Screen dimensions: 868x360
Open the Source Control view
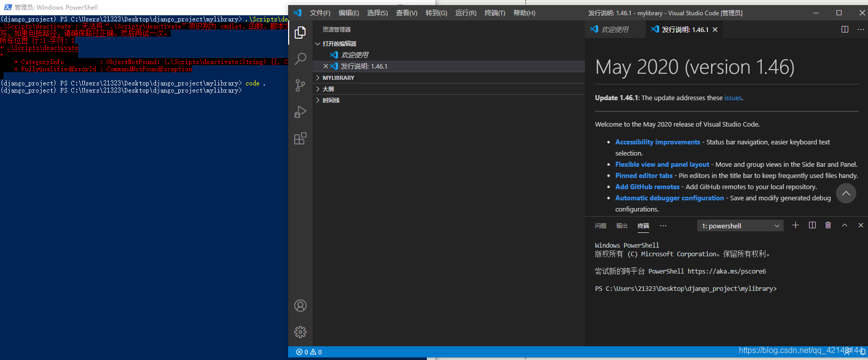300,85
